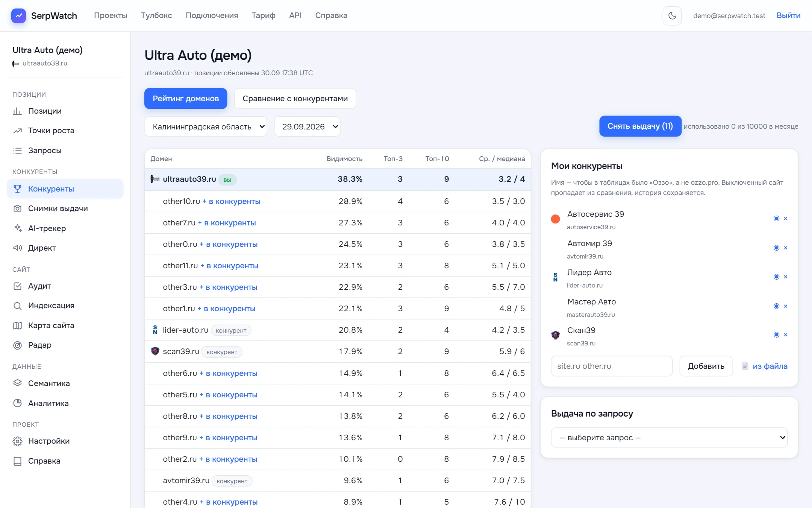Focus the site.ru other.ru input field
Screen dimensions: 812x508
click(612, 366)
